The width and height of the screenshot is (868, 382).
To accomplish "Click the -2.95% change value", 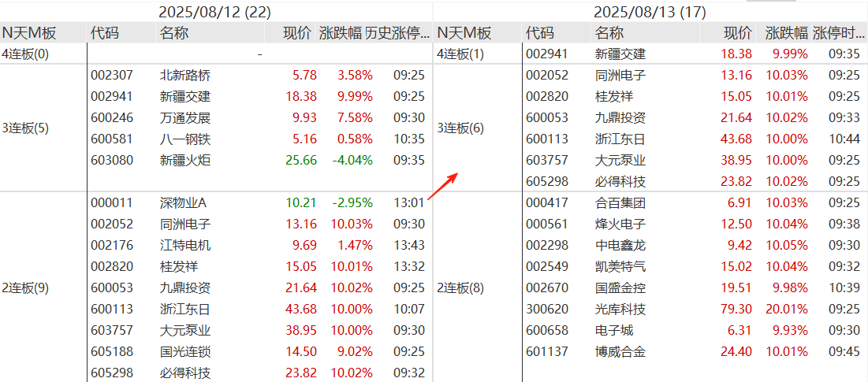I will tap(352, 203).
